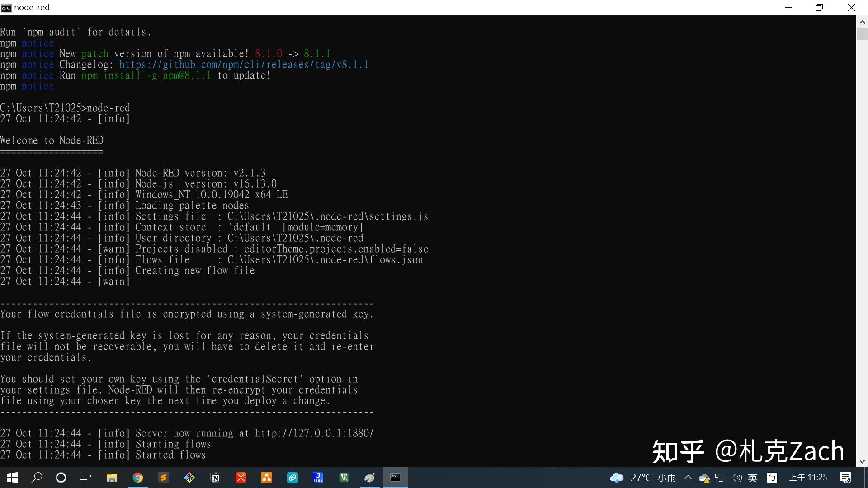Screen dimensions: 868x488
Task: Open the notification action center
Action: [845, 478]
